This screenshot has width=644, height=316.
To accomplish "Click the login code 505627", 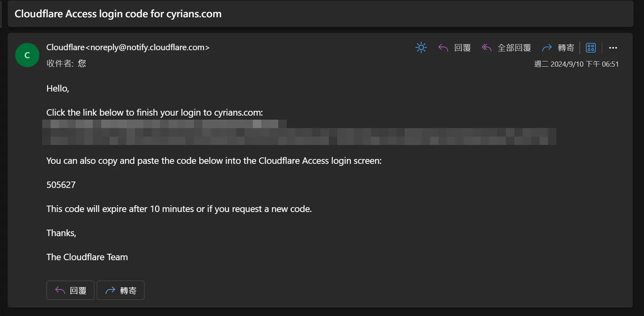I will 61,185.
